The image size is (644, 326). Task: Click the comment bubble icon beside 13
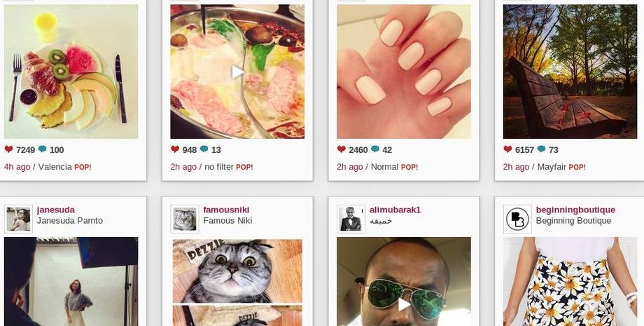click(204, 149)
